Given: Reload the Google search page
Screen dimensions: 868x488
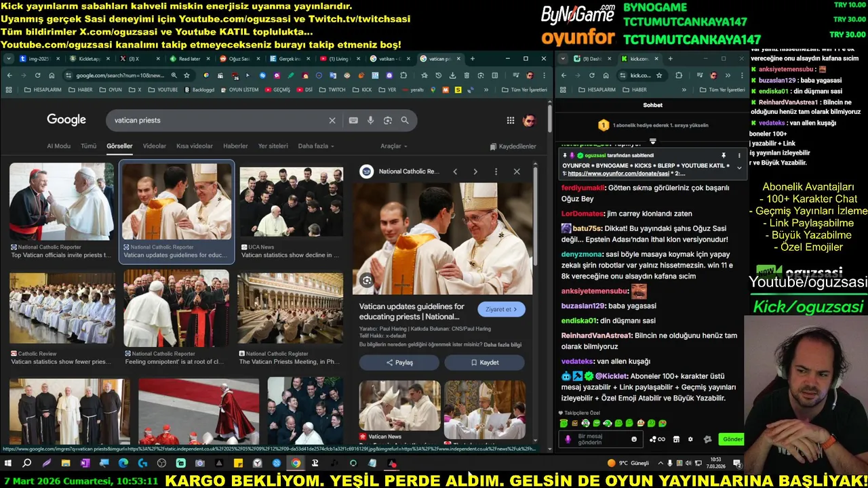Looking at the screenshot, I should coord(37,75).
